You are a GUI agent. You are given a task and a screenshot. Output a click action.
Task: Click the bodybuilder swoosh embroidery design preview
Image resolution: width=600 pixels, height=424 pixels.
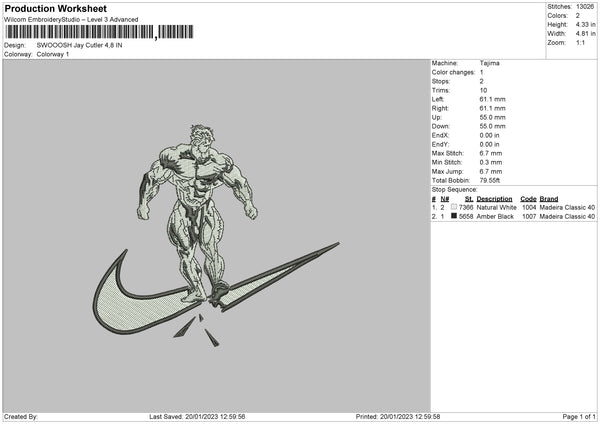(216, 235)
